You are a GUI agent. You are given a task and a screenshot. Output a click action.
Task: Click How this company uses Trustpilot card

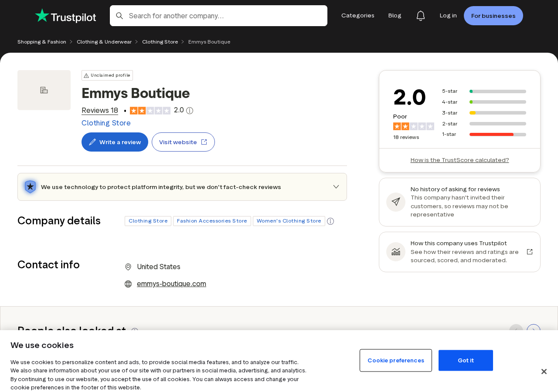pos(459,252)
